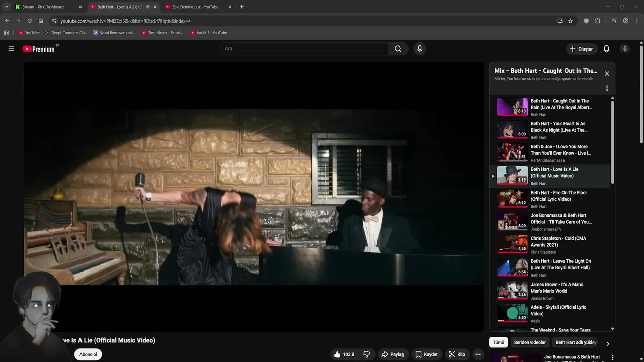This screenshot has width=644, height=362.
Task: Open the TimurBeatz bookmark
Action: [x=163, y=33]
